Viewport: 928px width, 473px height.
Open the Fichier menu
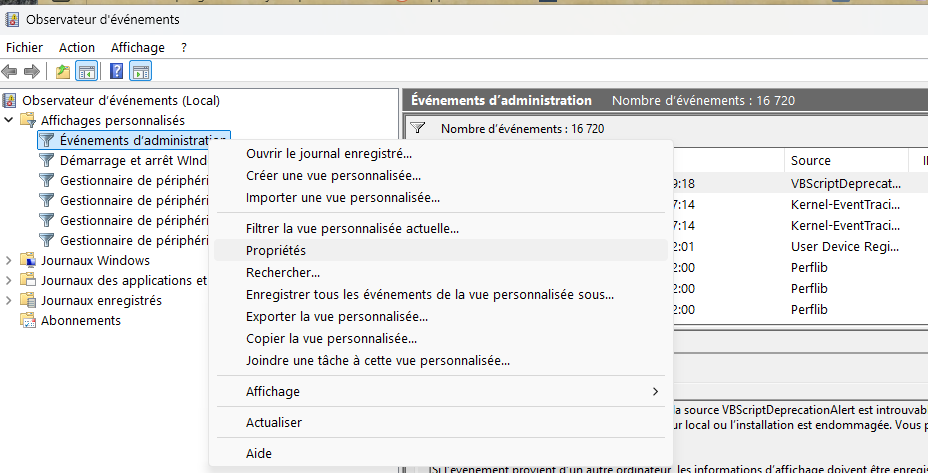(x=25, y=47)
